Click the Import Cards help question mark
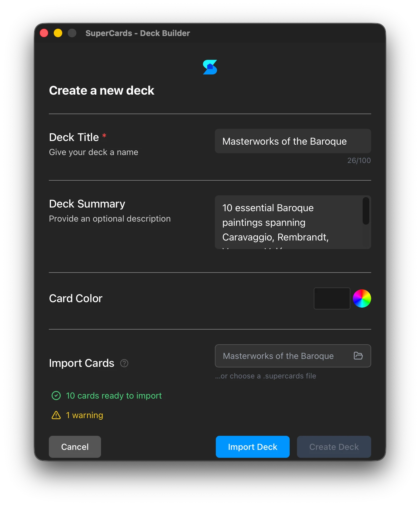The image size is (420, 506). coord(124,363)
